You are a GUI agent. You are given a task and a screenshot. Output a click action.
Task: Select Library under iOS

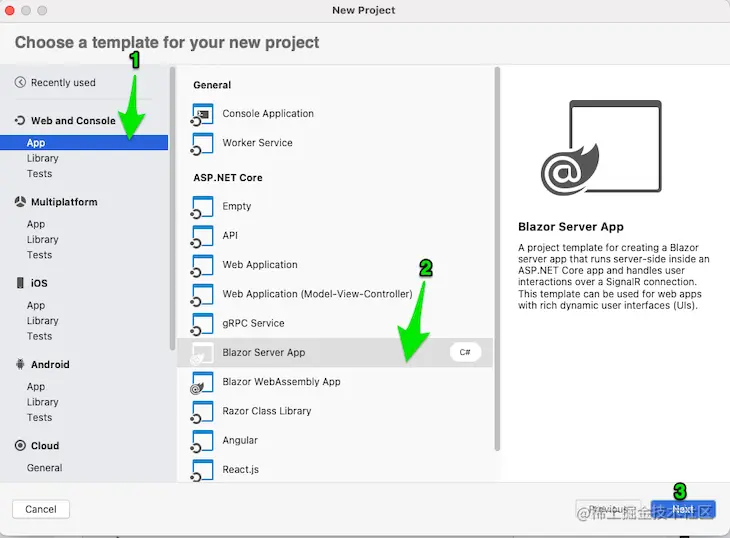(x=42, y=321)
